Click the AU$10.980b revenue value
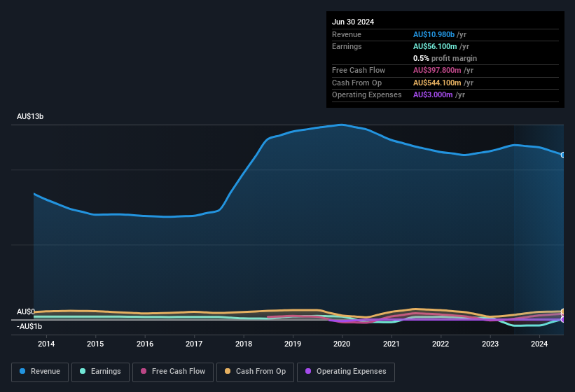This screenshot has height=392, width=575. [x=434, y=34]
